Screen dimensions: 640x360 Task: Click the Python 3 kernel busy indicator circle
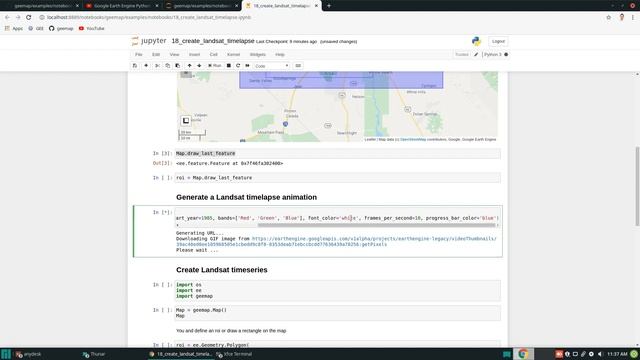pyautogui.click(x=506, y=54)
